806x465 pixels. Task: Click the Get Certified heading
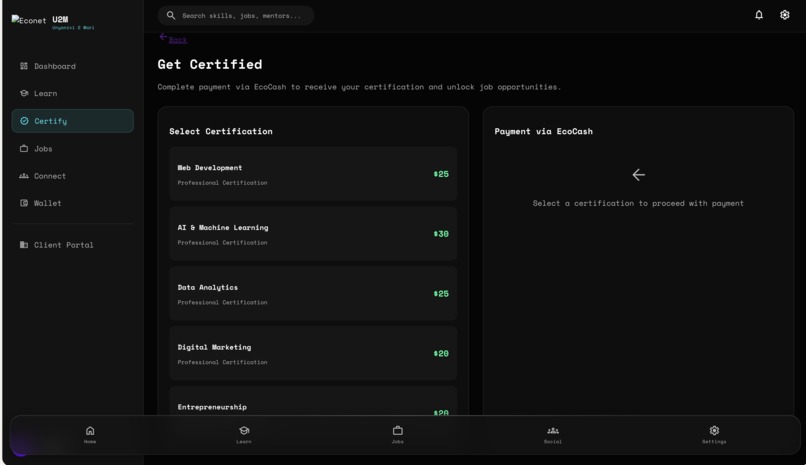click(210, 64)
